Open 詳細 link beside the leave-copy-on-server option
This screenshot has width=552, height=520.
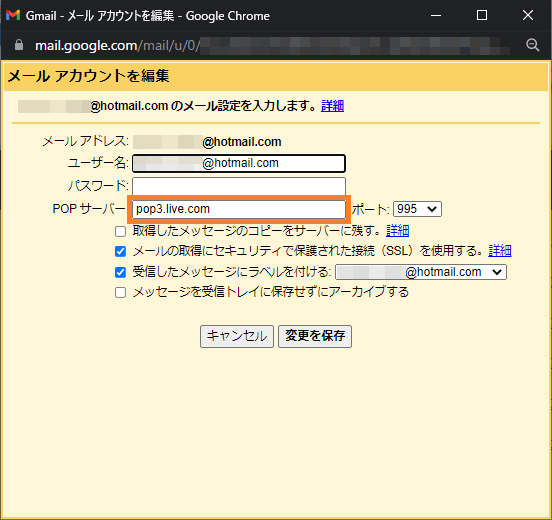(x=397, y=231)
